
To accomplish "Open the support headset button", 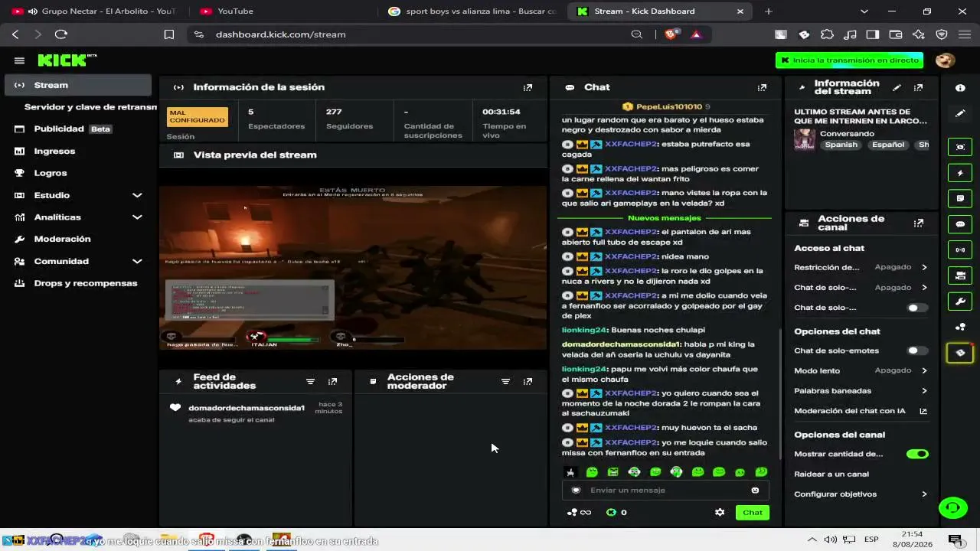I will pos(952,507).
